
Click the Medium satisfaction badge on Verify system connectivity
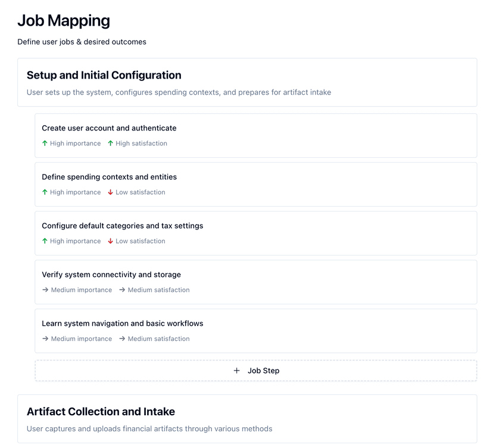click(x=155, y=290)
